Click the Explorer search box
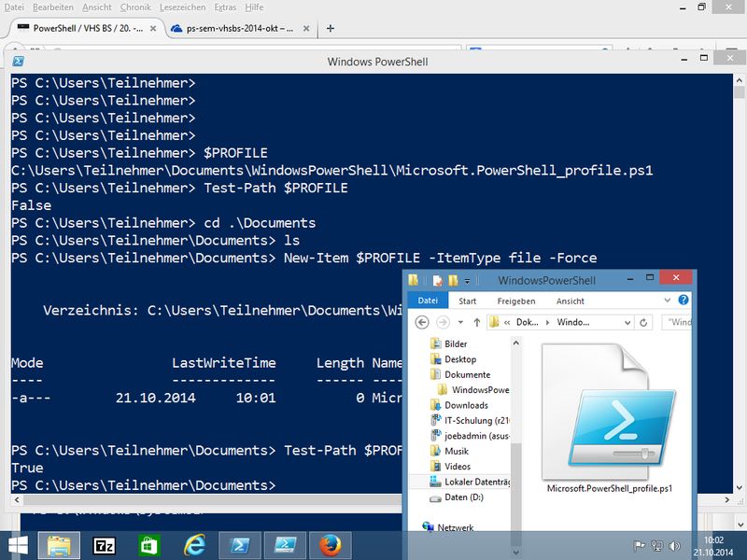The width and height of the screenshot is (747, 560). tap(677, 322)
